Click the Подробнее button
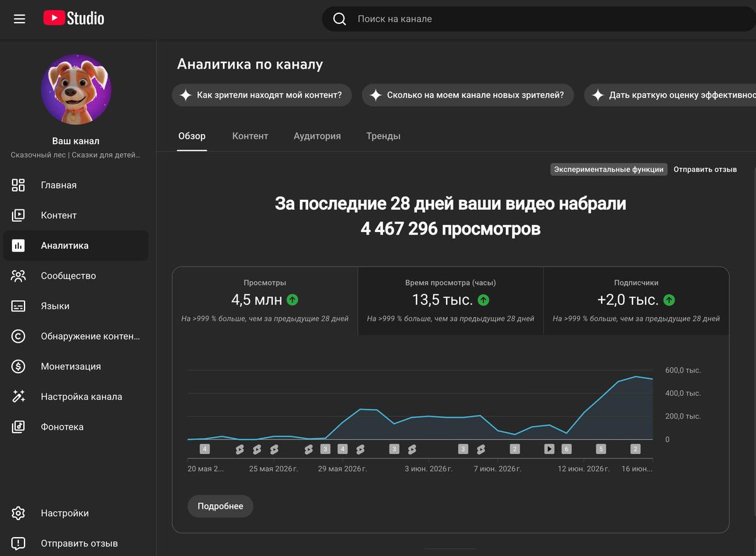Screen dimensions: 756x556 pyautogui.click(x=220, y=506)
